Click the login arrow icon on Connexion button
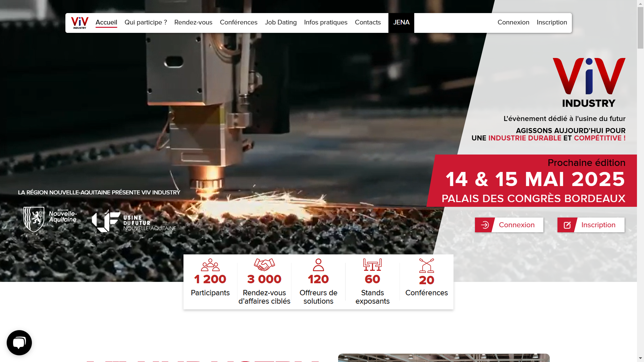Image resolution: width=644 pixels, height=362 pixels. 485,225
